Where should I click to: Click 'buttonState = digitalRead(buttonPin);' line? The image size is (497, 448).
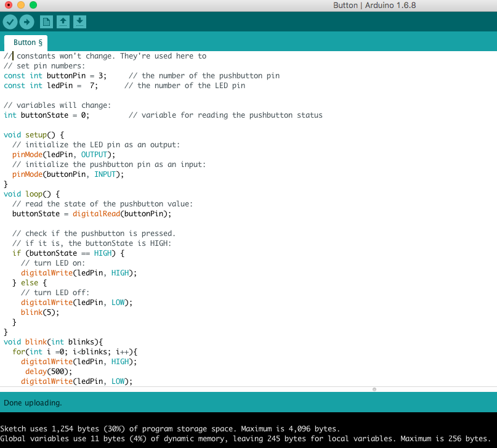click(92, 214)
